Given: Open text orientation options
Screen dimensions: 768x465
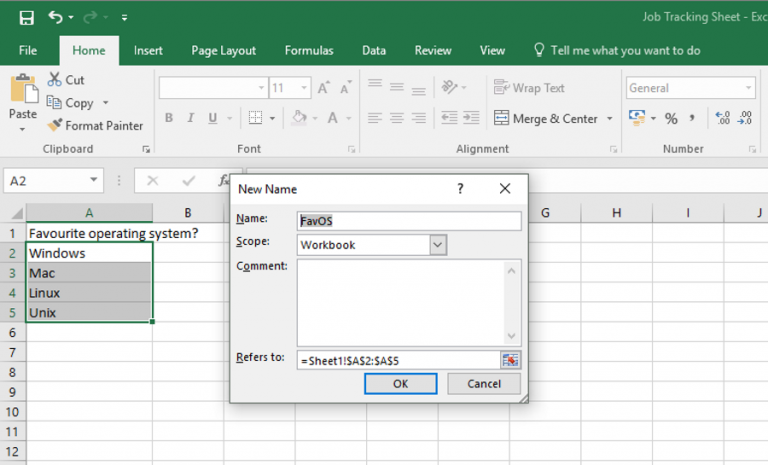Looking at the screenshot, I should 449,88.
